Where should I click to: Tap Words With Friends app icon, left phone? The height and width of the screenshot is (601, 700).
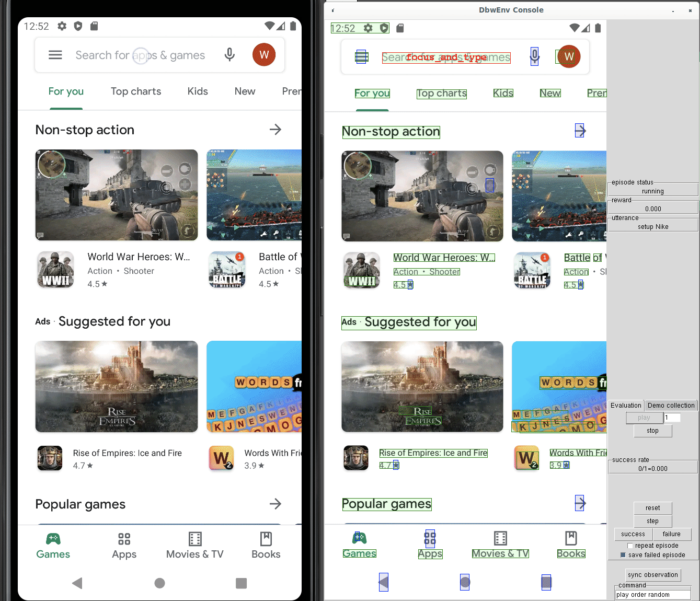click(222, 458)
